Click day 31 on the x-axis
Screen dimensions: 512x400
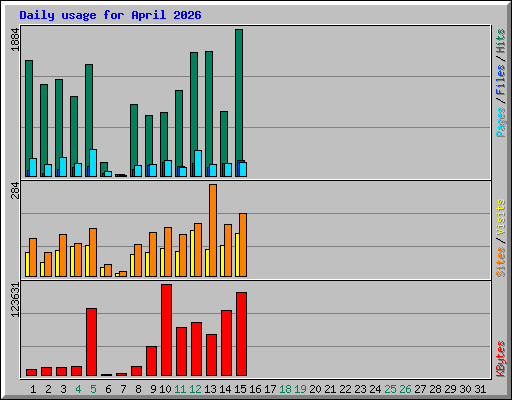[480, 389]
